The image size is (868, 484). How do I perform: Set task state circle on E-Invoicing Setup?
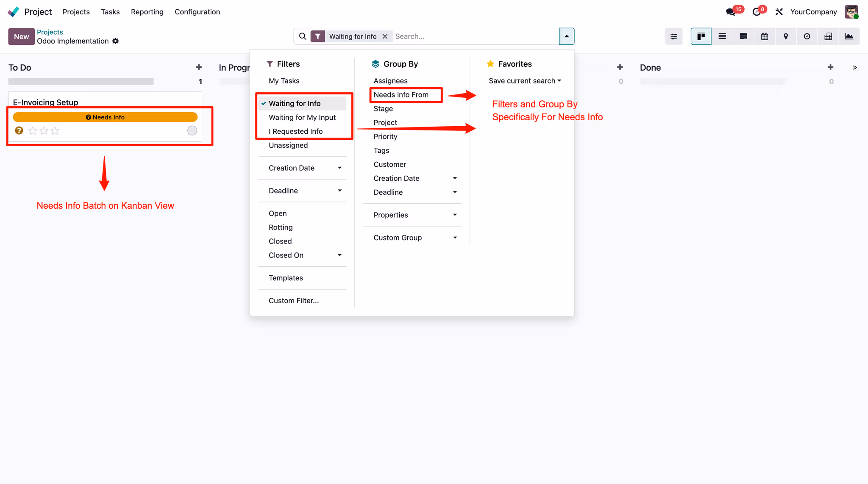tap(192, 130)
